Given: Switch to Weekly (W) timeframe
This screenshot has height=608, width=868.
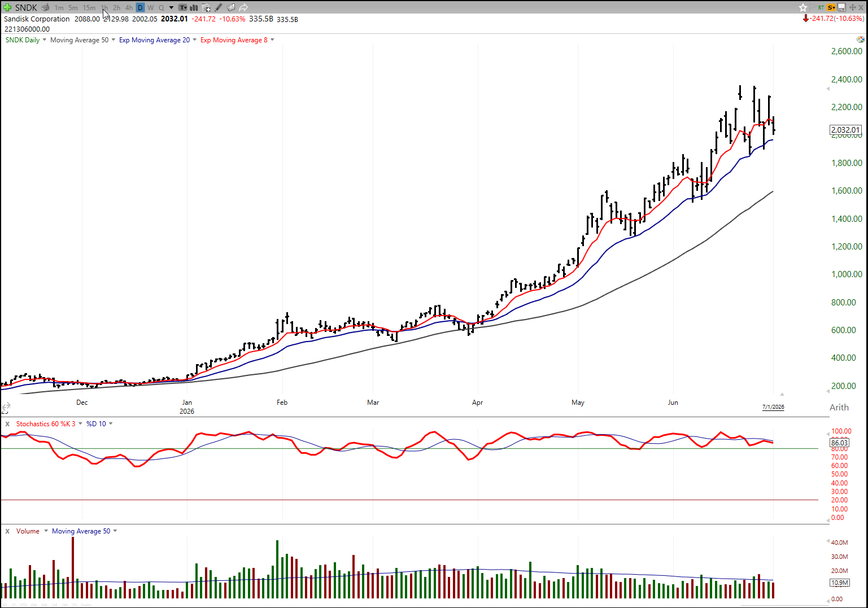Looking at the screenshot, I should [x=151, y=8].
